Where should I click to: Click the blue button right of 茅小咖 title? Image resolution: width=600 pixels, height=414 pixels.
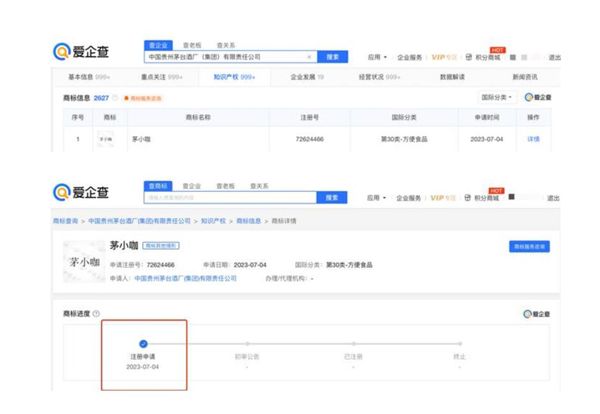[529, 246]
